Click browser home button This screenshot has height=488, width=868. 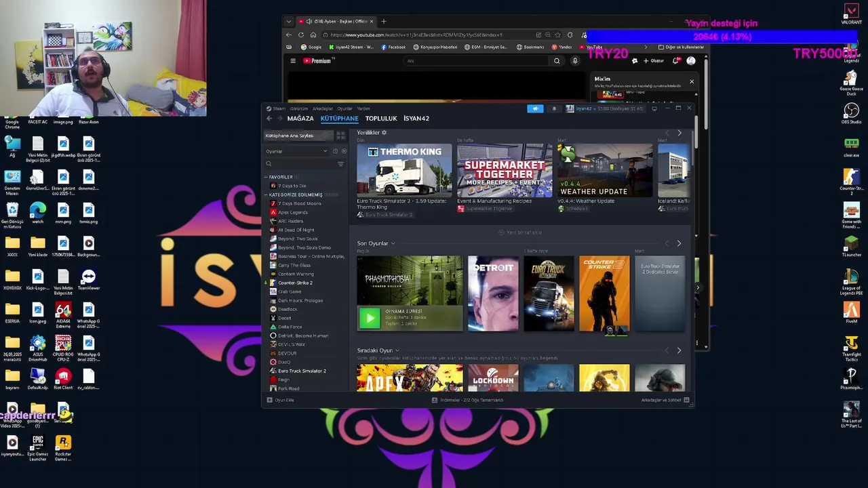click(x=313, y=35)
